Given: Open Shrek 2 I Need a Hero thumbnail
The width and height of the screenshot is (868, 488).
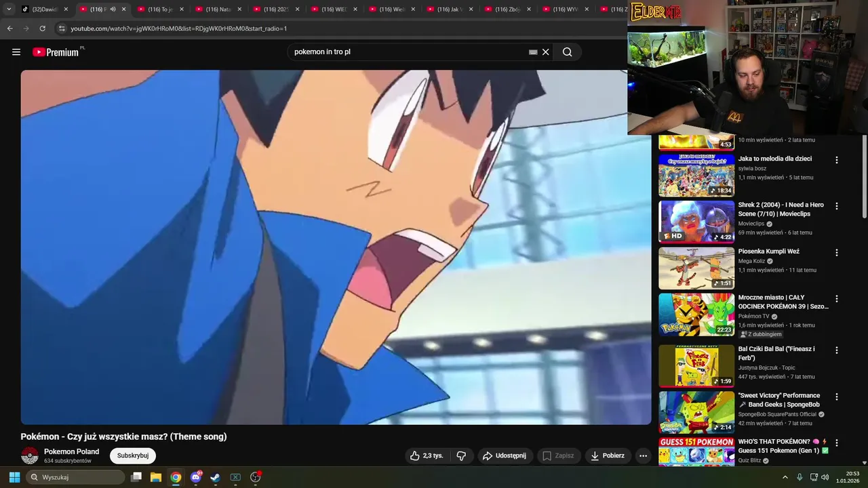Looking at the screenshot, I should coord(696,222).
